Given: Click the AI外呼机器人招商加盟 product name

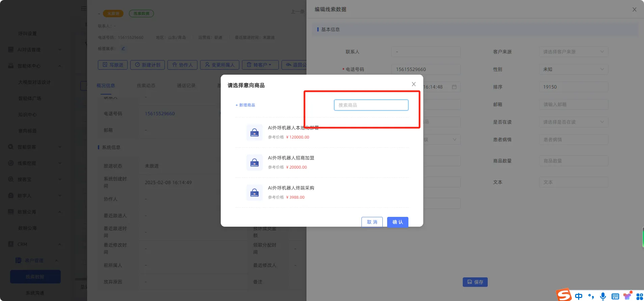Looking at the screenshot, I should click(291, 158).
